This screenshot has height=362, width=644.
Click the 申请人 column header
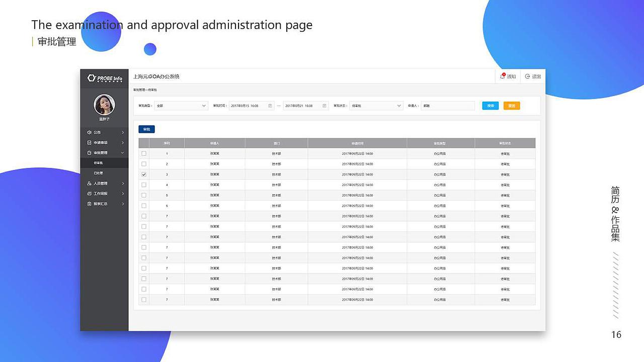tap(215, 143)
